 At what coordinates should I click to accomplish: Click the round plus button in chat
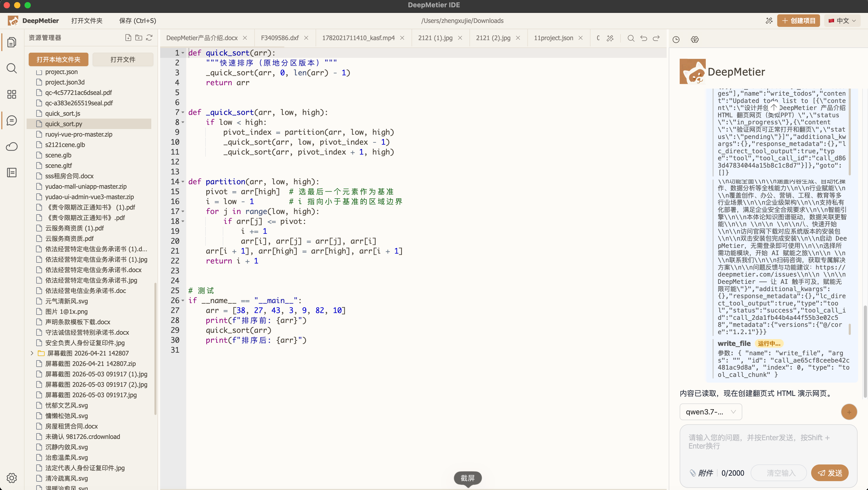849,412
